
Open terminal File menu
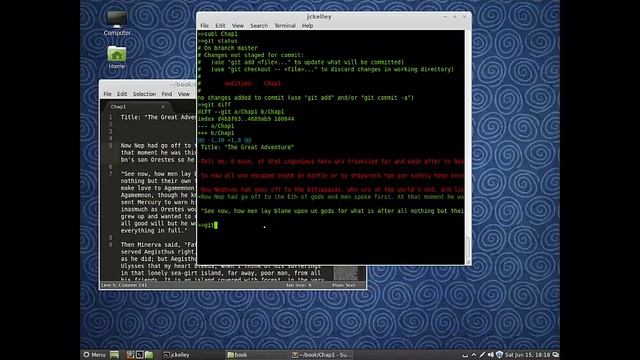[x=204, y=26]
